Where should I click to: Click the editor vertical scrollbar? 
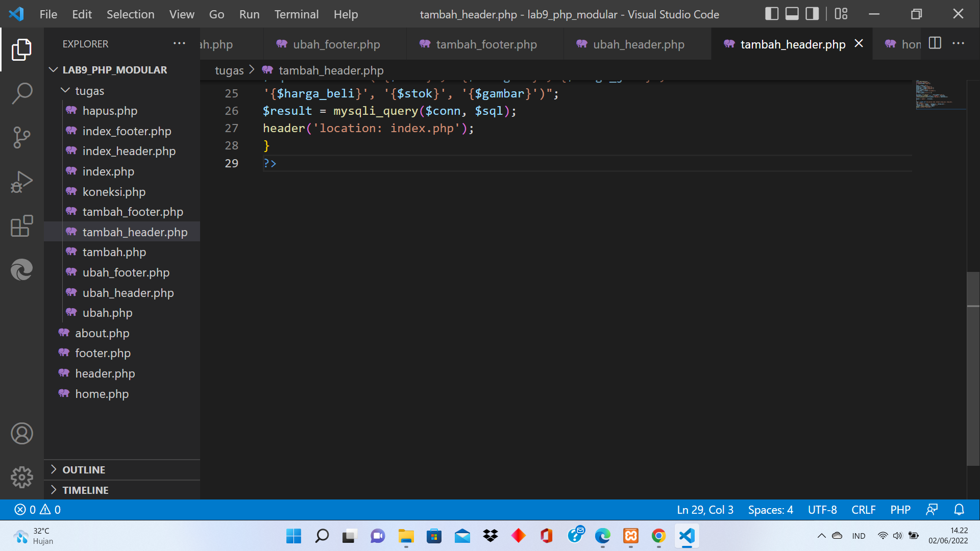(x=973, y=369)
